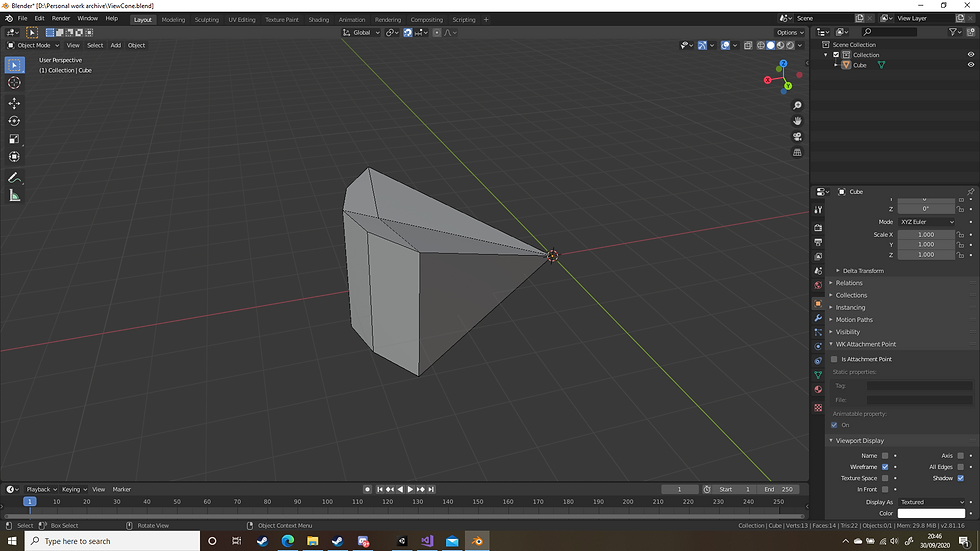The width and height of the screenshot is (980, 551).
Task: Hide Cube using its outliner eye icon
Action: coord(970,65)
